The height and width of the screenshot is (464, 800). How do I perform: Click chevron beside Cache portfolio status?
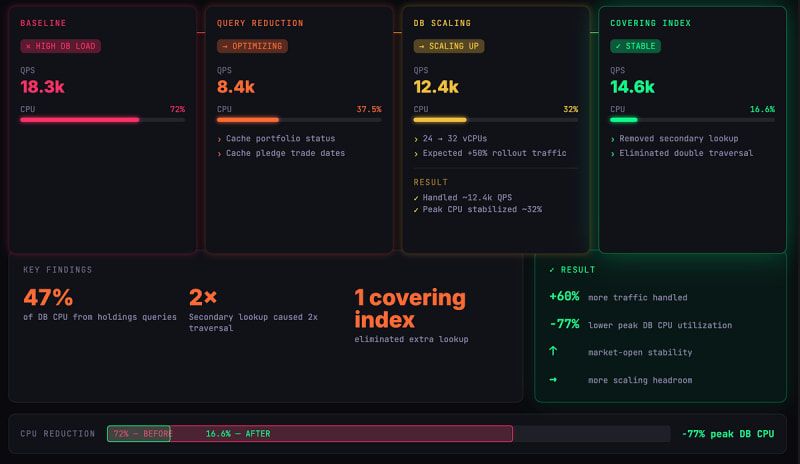(x=219, y=139)
